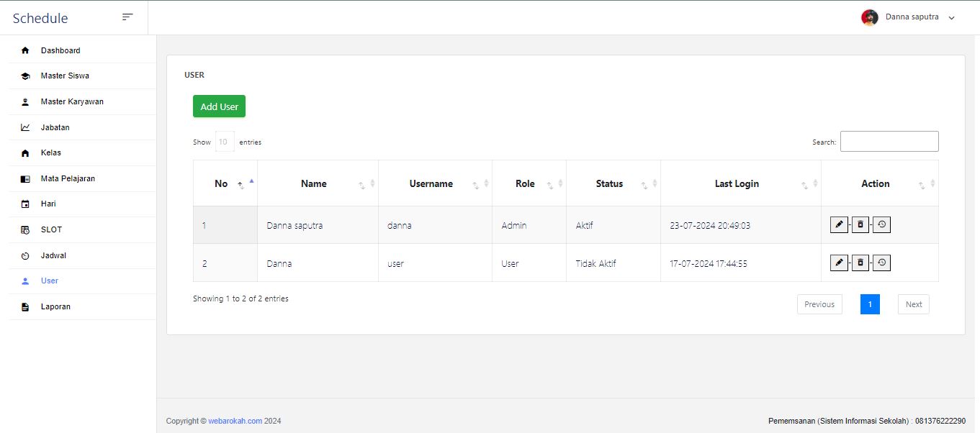
Task: Focus the Search input field
Action: point(889,142)
